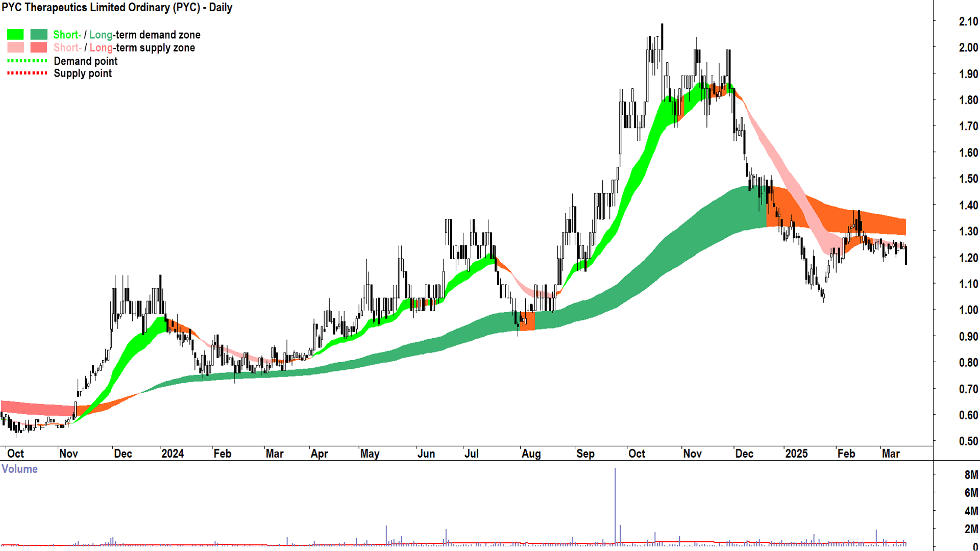Click the 2025 year marker on time axis
Screen dimensions: 980x551
(x=796, y=454)
